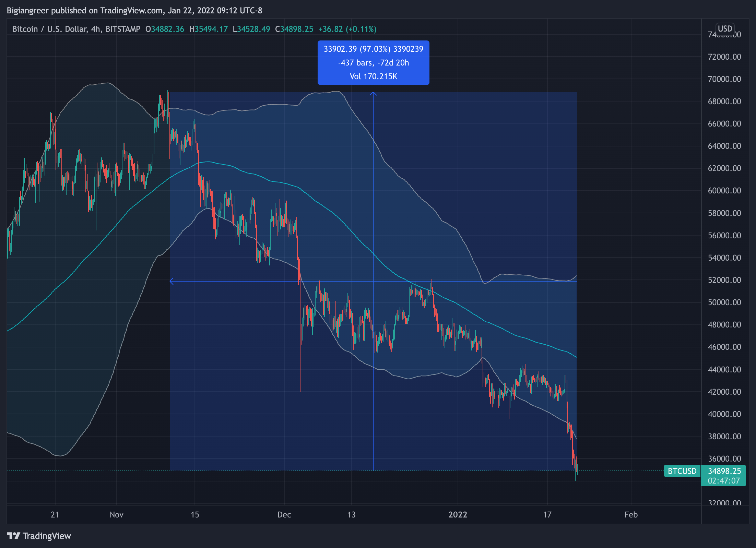
Task: Click the 52000.00 price axis label
Action: click(x=724, y=280)
